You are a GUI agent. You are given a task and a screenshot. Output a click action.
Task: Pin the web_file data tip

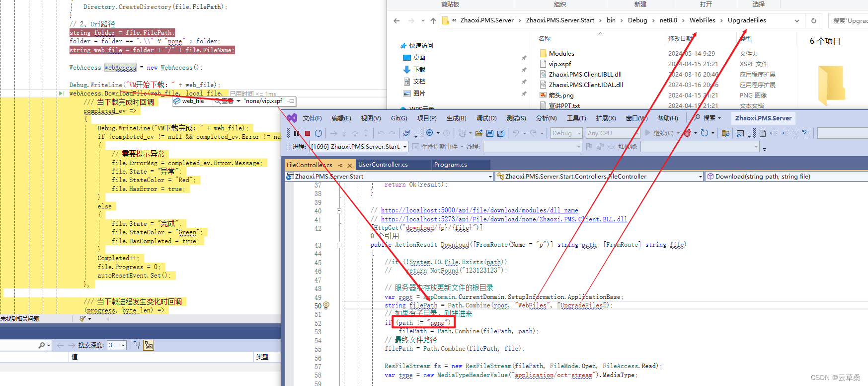pos(292,101)
